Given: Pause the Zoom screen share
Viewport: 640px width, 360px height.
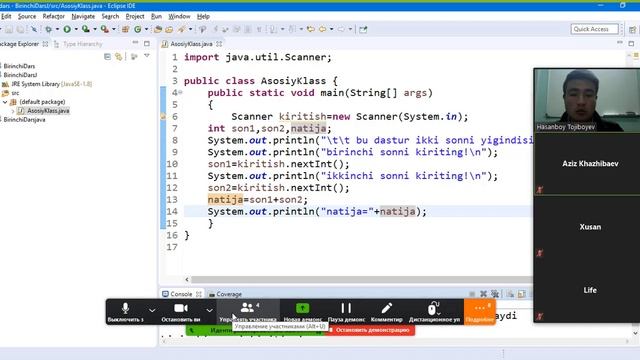Looking at the screenshot, I should pos(346,312).
